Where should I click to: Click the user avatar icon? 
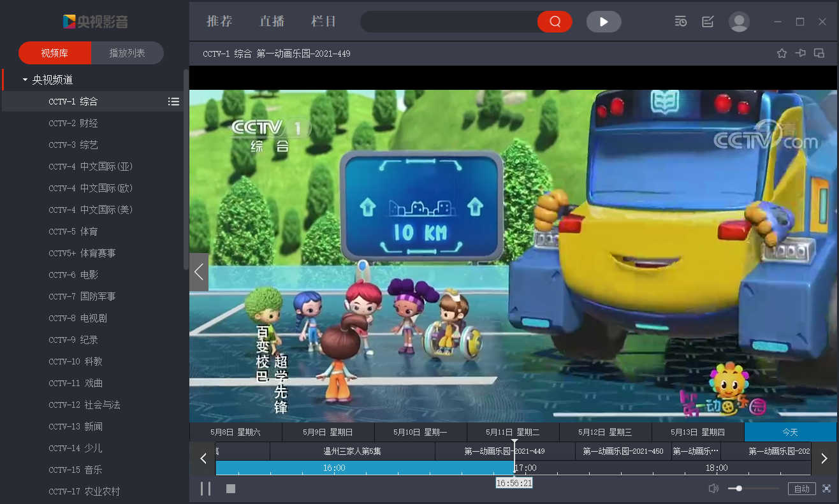pyautogui.click(x=739, y=22)
